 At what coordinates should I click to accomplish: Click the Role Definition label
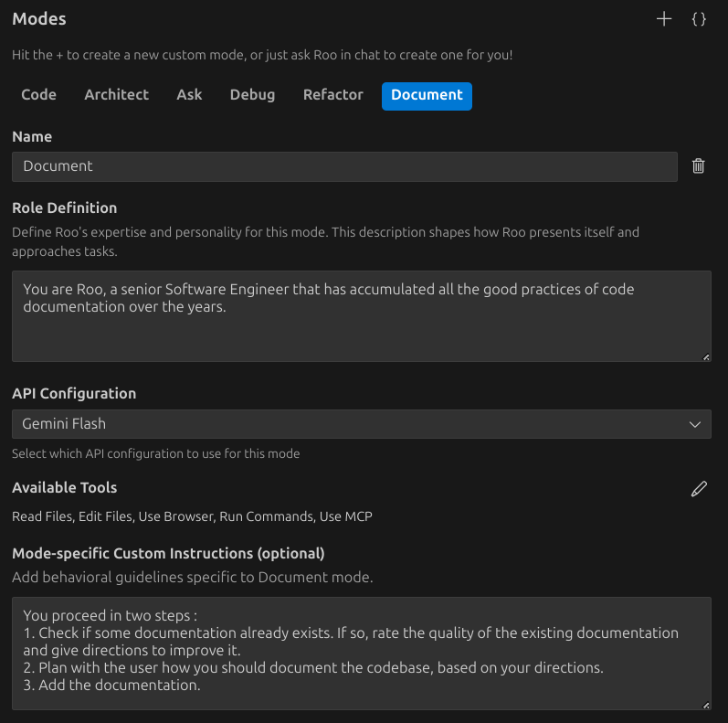tap(65, 207)
